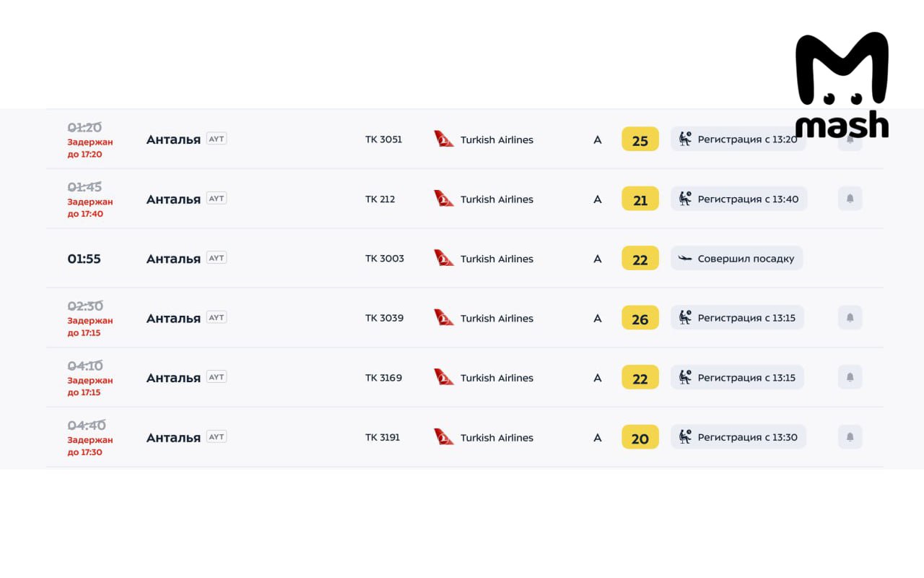The height and width of the screenshot is (578, 924).
Task: Select yellow gate badge 25
Action: tap(640, 139)
